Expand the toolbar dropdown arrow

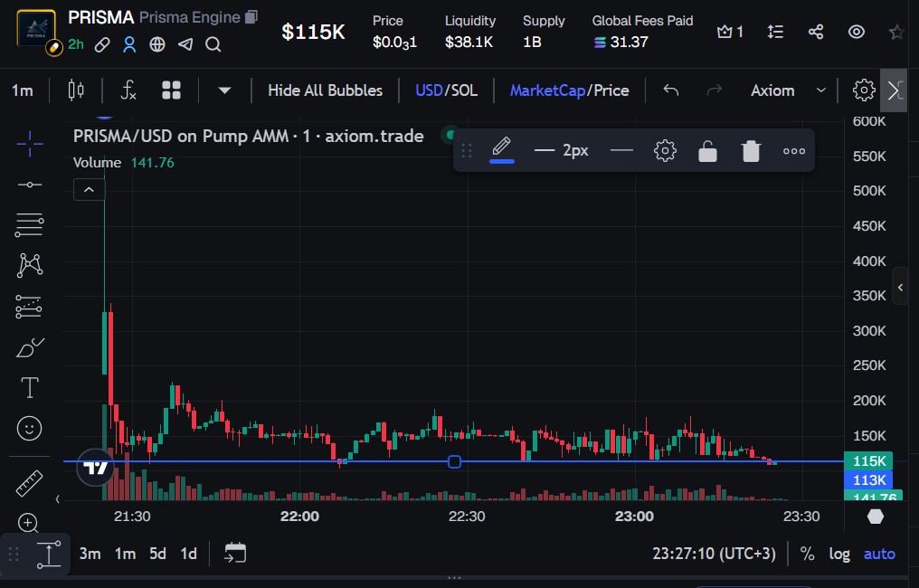(224, 90)
